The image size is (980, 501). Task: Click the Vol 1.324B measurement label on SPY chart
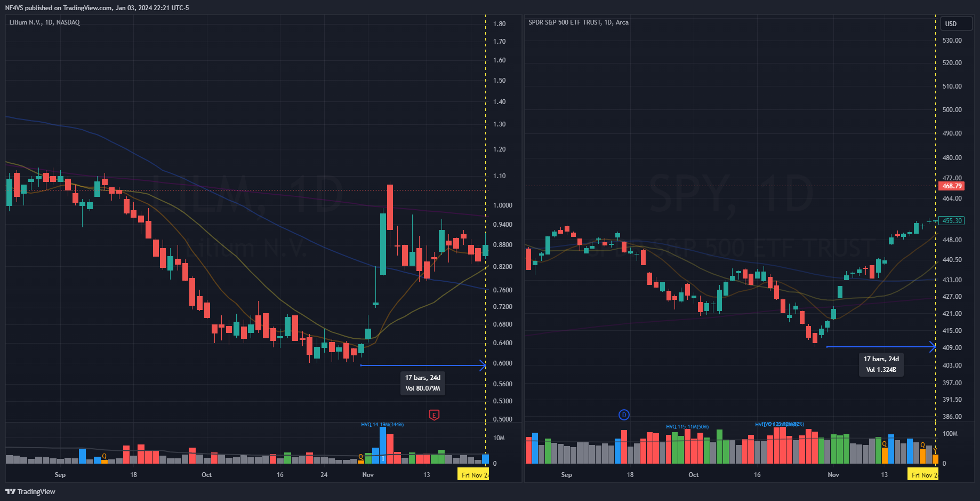881,369
